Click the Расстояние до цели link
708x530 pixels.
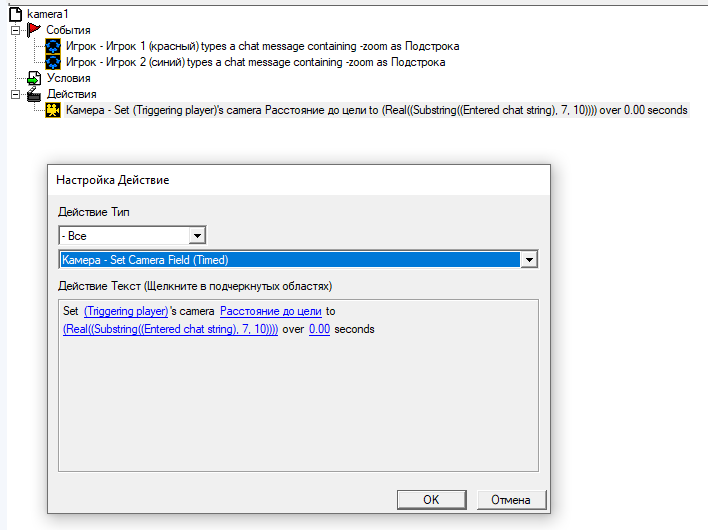[270, 311]
